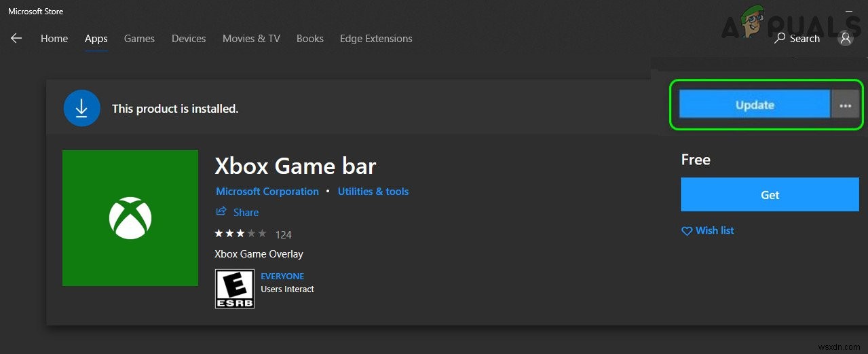Viewport: 868px width, 354px height.
Task: Open the star rating reviews
Action: pos(240,234)
